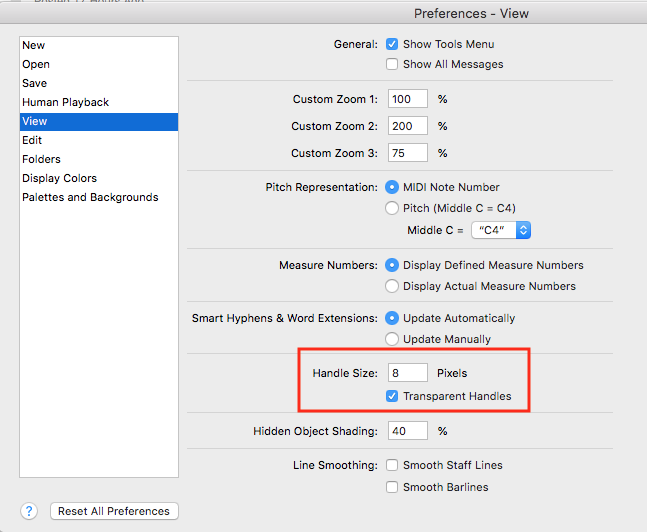
Task: Uncheck Show Tools Menu checkbox
Action: click(x=393, y=44)
